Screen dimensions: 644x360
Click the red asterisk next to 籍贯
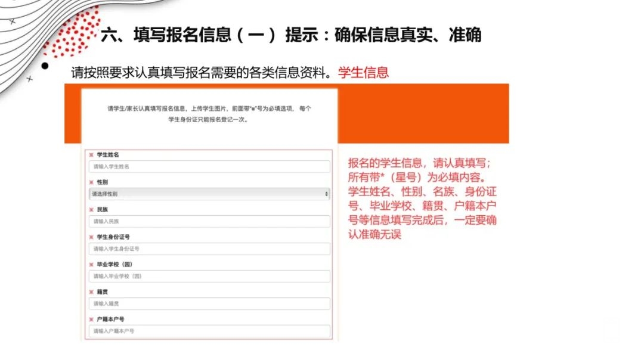tap(91, 292)
